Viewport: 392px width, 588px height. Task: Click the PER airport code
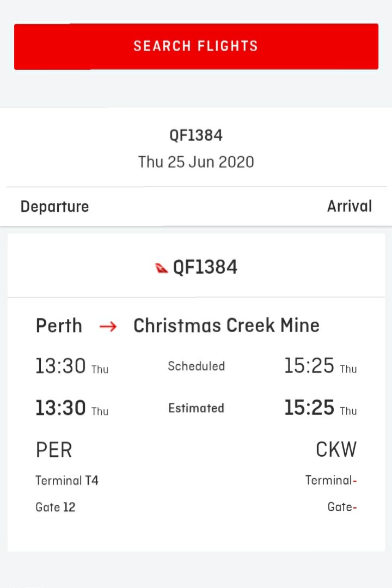click(x=54, y=450)
